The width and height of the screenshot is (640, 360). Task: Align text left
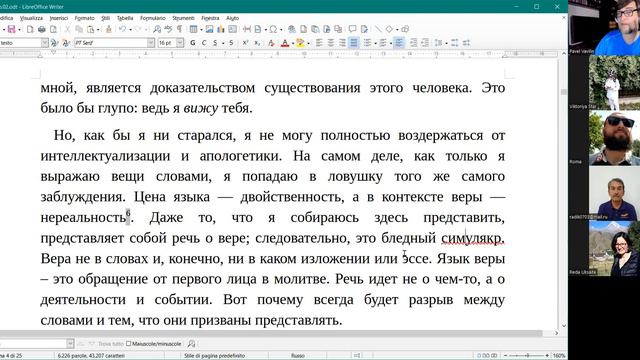click(319, 43)
